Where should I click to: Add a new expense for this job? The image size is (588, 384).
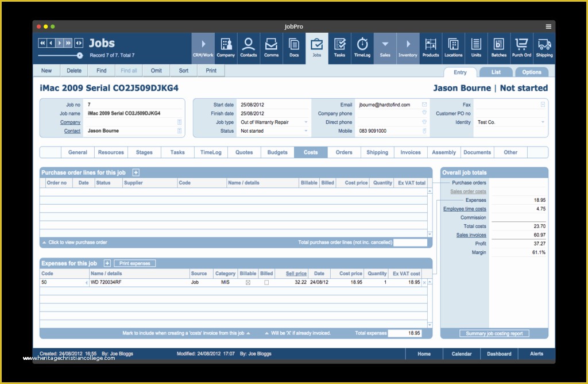coord(107,263)
